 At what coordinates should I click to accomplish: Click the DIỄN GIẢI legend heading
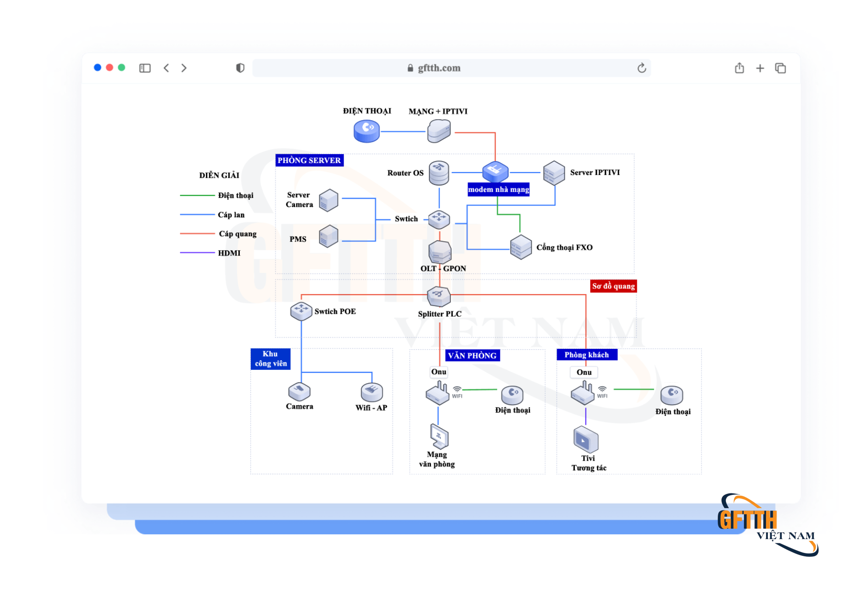tap(219, 175)
